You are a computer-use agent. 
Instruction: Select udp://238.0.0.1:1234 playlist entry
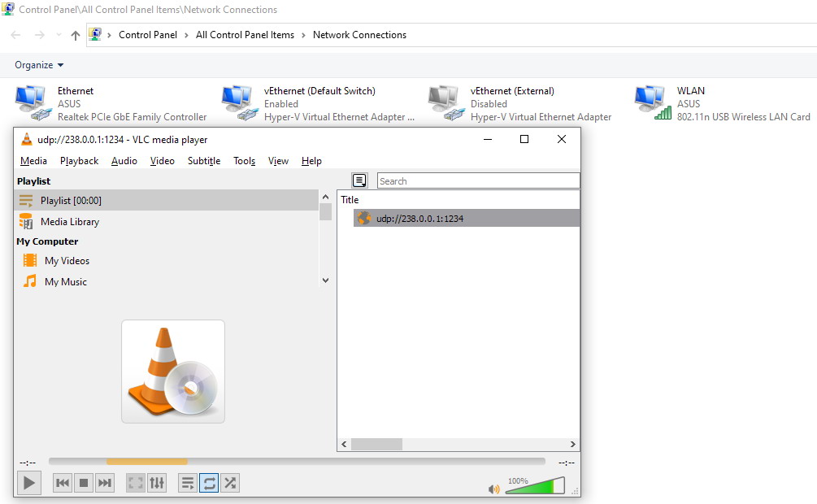coord(467,219)
